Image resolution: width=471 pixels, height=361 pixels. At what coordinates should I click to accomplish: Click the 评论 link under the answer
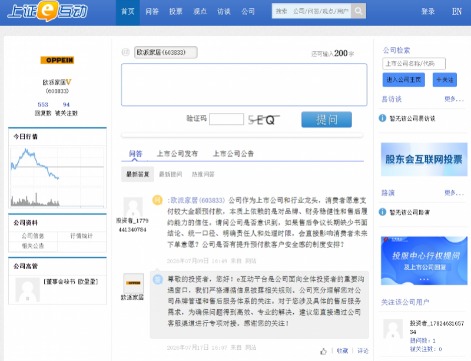[x=363, y=351]
